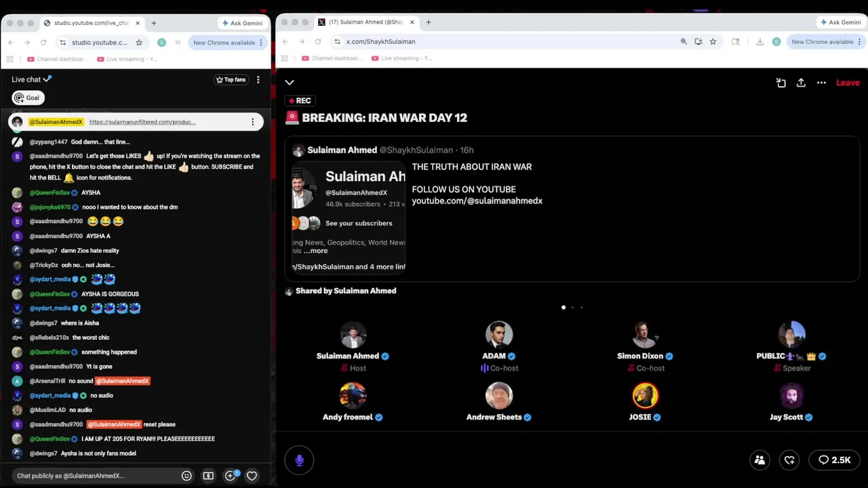
Task: Open the Space more options ellipsis
Action: click(x=821, y=83)
